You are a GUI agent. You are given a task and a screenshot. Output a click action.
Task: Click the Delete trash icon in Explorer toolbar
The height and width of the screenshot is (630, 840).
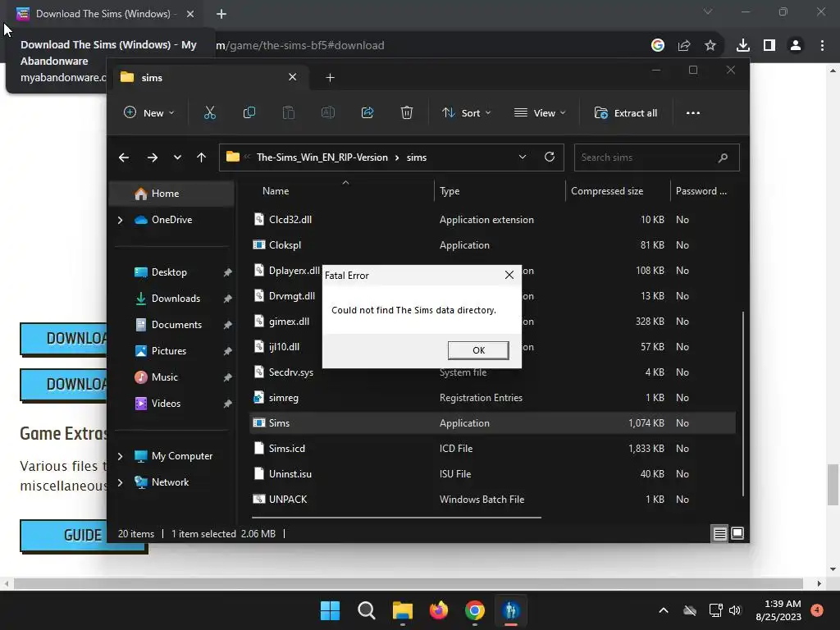(407, 112)
